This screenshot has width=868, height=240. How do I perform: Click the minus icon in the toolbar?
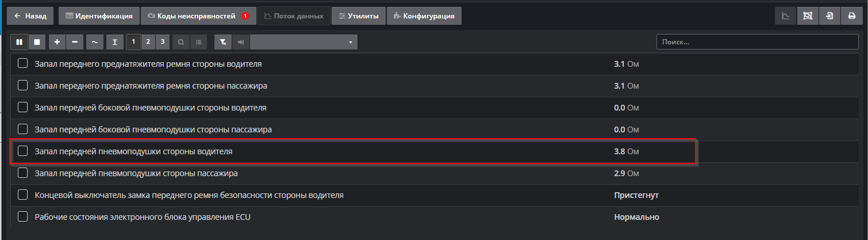[75, 42]
